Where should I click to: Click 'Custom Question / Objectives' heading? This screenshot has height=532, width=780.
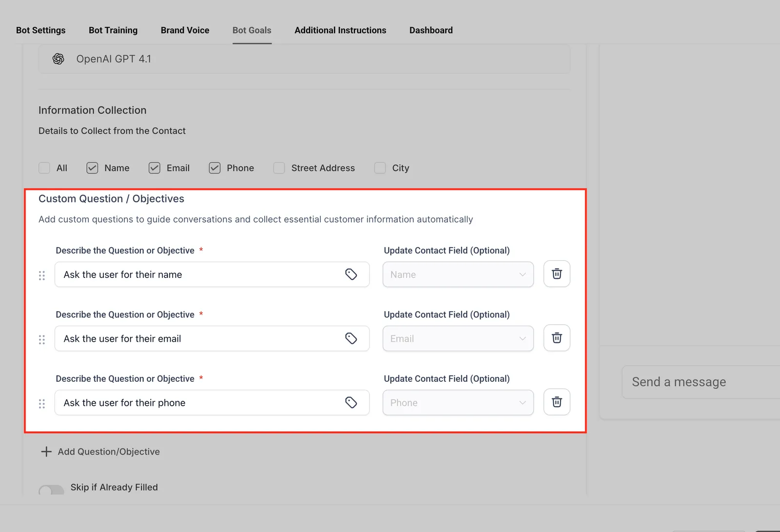click(112, 198)
